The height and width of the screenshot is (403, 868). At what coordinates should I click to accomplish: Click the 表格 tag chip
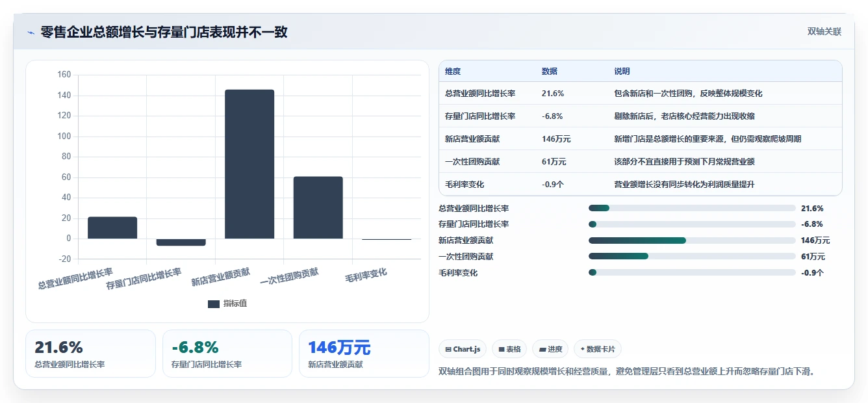tap(509, 349)
